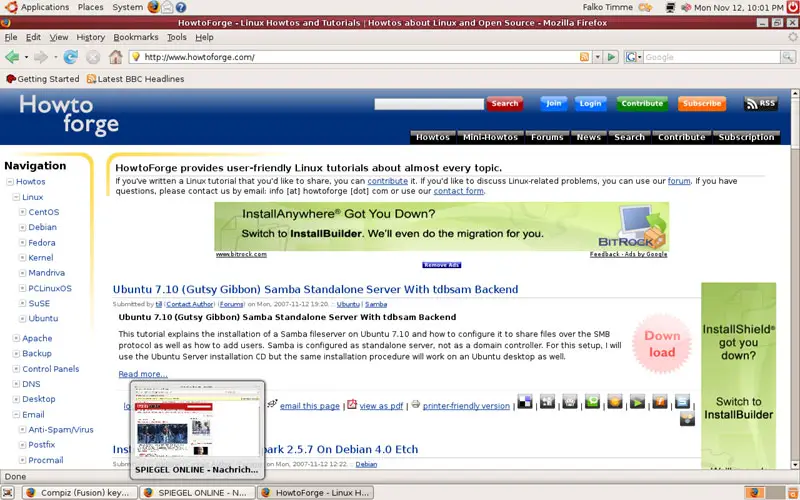
Task: Click the network monitor icon in top panel
Action: (x=671, y=7)
